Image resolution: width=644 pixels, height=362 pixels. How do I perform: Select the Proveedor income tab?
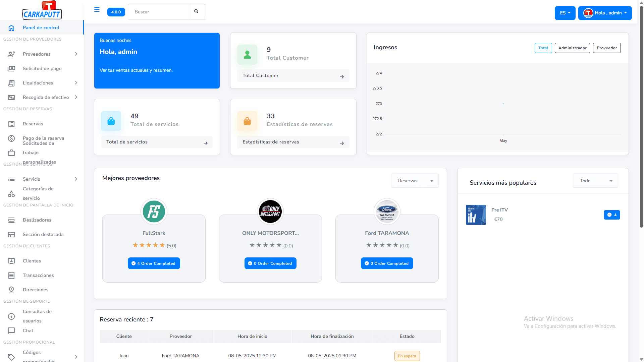coord(607,48)
